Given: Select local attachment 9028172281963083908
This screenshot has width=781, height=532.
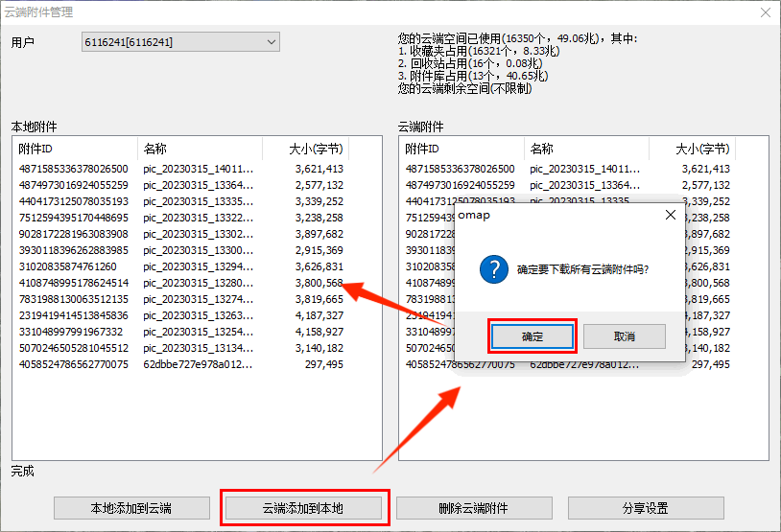Looking at the screenshot, I should [73, 234].
